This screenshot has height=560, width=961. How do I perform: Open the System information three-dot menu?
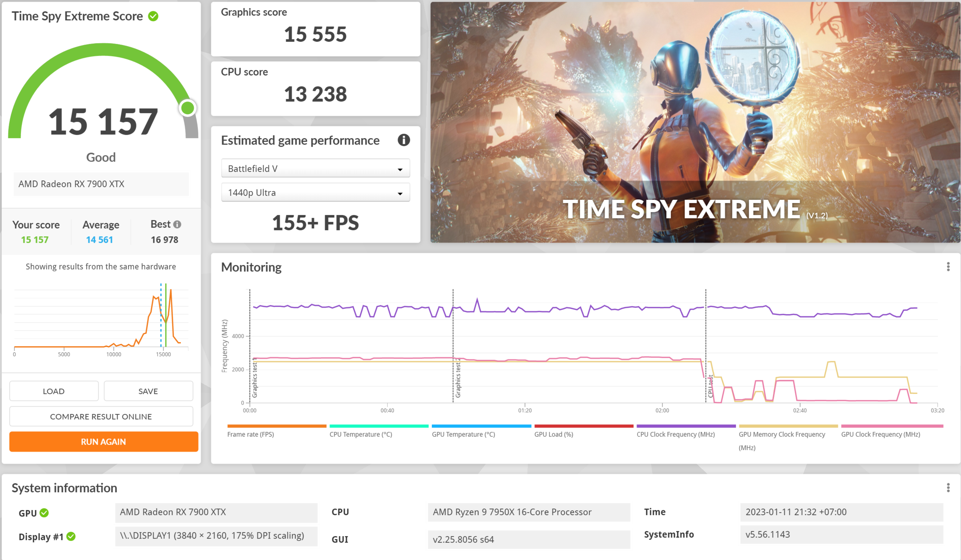948,488
